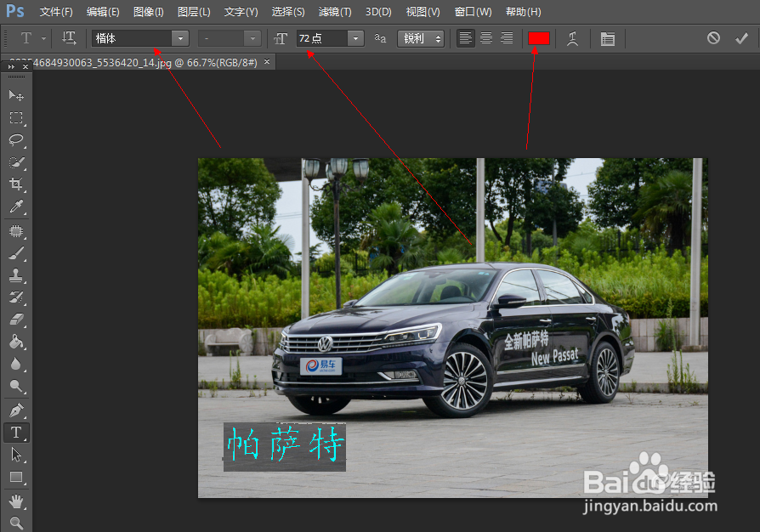The height and width of the screenshot is (532, 760).
Task: Select the Move tool
Action: pos(16,95)
